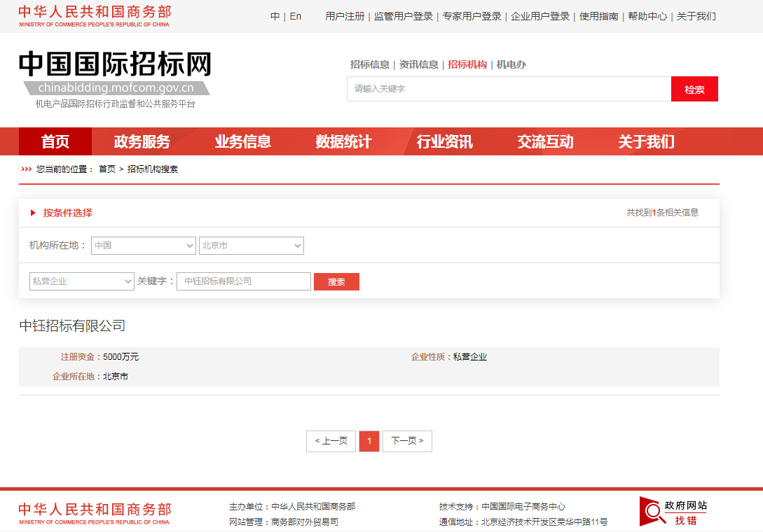
Task: Click the government website error-report icon
Action: pos(673,512)
